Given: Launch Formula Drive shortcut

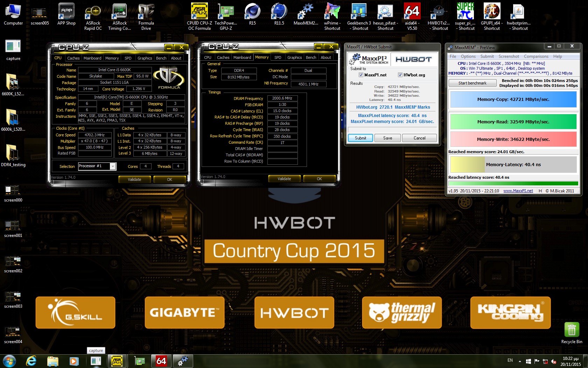Looking at the screenshot, I should [x=146, y=17].
